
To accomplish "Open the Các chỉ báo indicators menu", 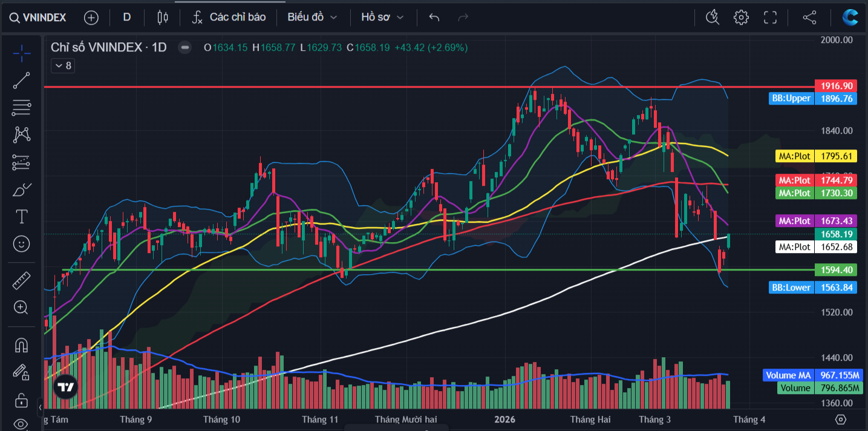I will (x=229, y=18).
